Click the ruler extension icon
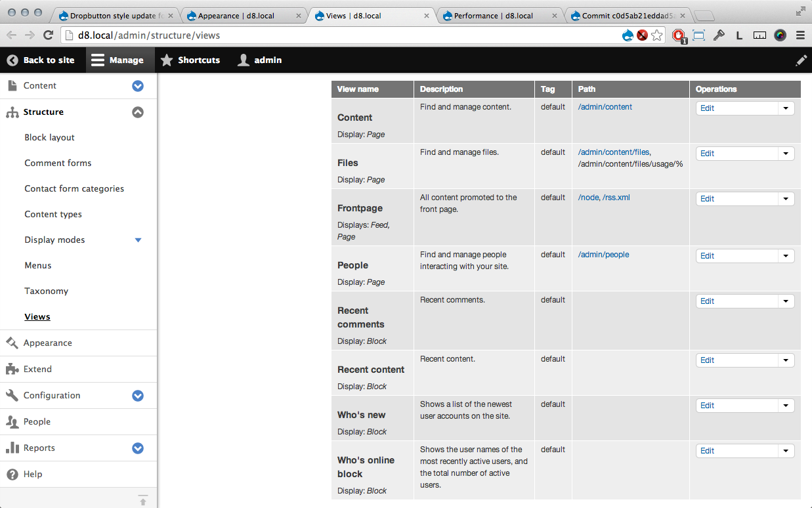Image resolution: width=812 pixels, height=508 pixels. click(759, 35)
